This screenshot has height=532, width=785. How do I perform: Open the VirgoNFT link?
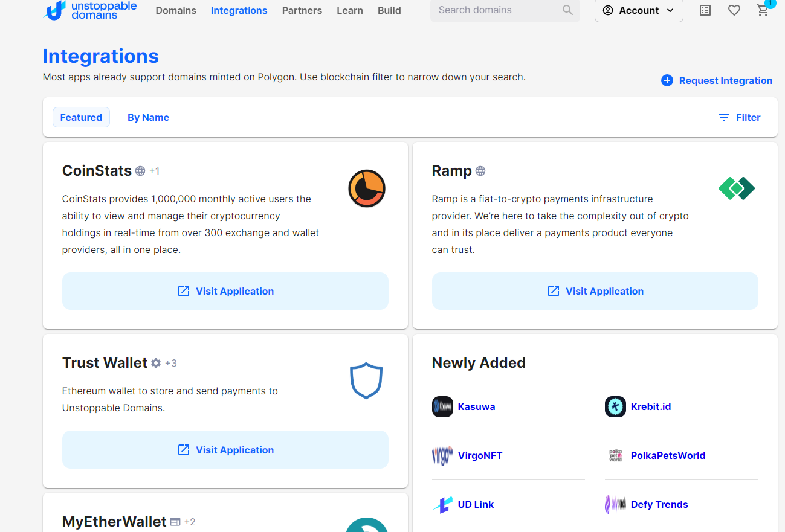click(x=480, y=455)
